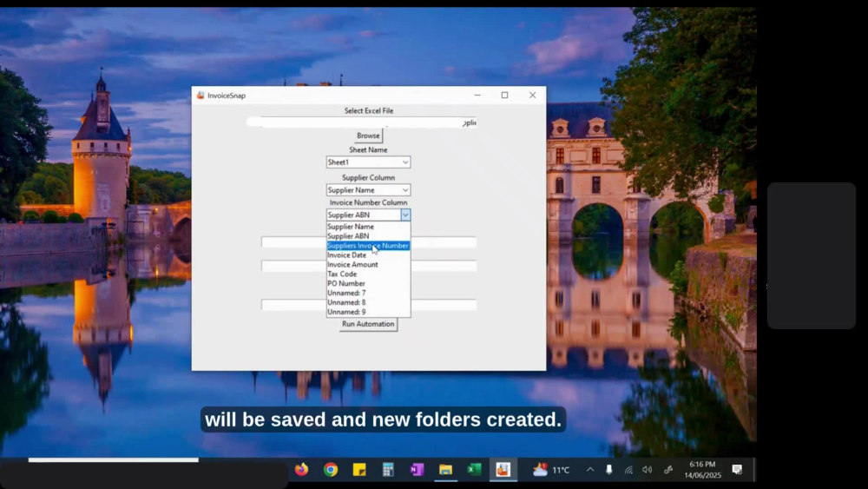Open the notification center icon
The image size is (868, 489).
click(x=737, y=470)
